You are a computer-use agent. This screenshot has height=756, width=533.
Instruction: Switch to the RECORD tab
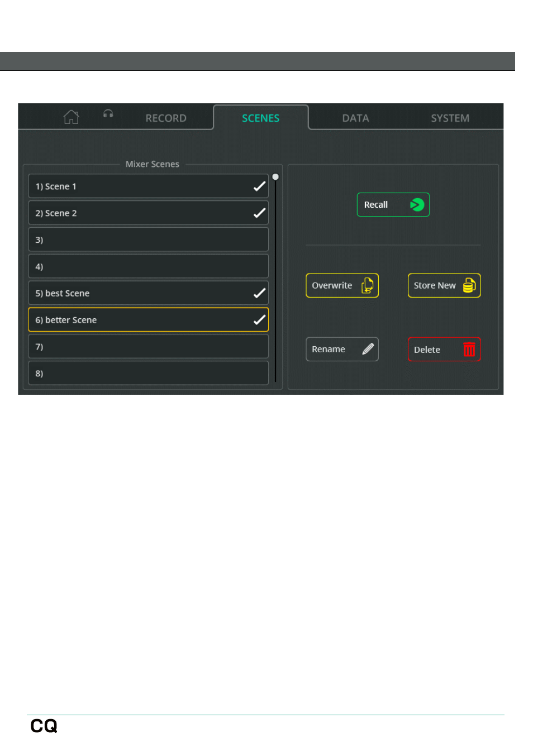pos(166,118)
